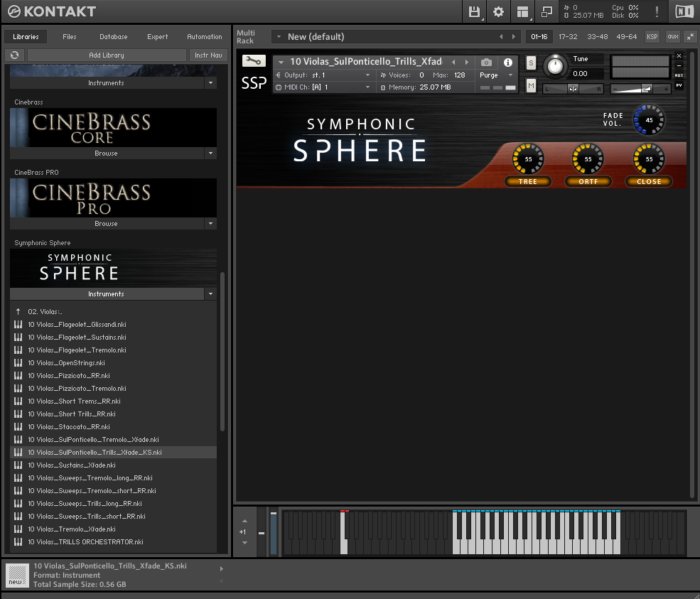The image size is (700, 599).
Task: Toggle the PV button on instrument
Action: pyautogui.click(x=679, y=85)
